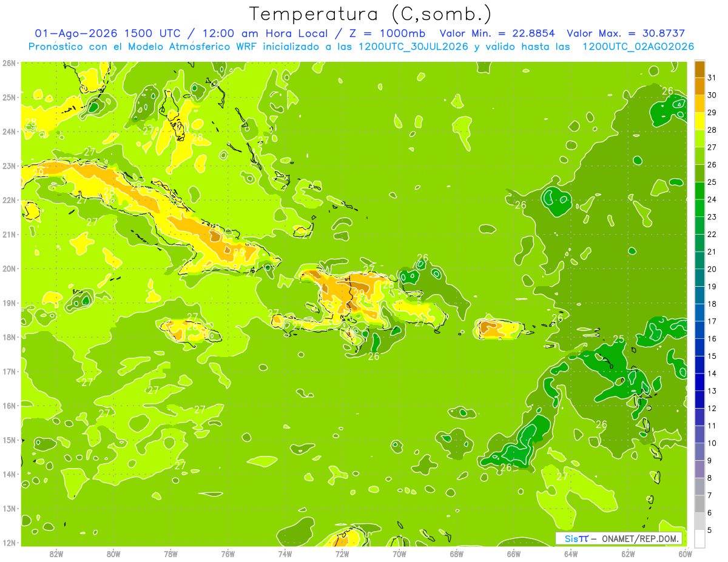728x562 pixels.
Task: Click the 76W longitude axis label
Action: point(227,554)
